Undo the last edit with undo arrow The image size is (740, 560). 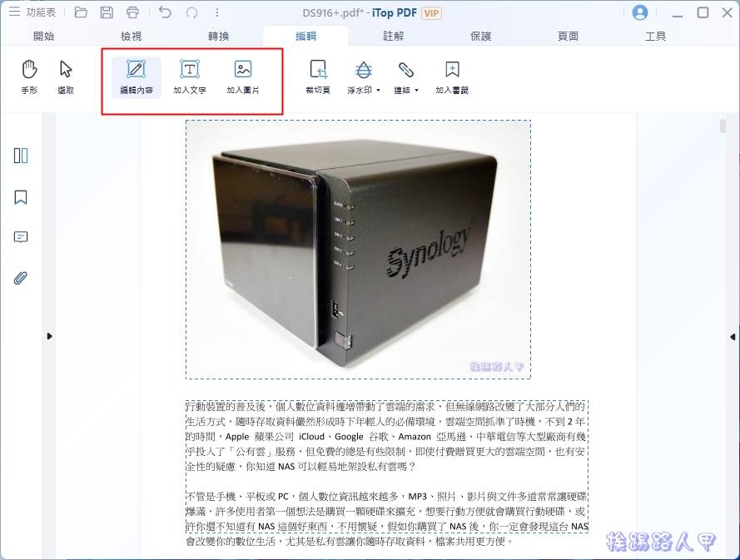tap(165, 12)
